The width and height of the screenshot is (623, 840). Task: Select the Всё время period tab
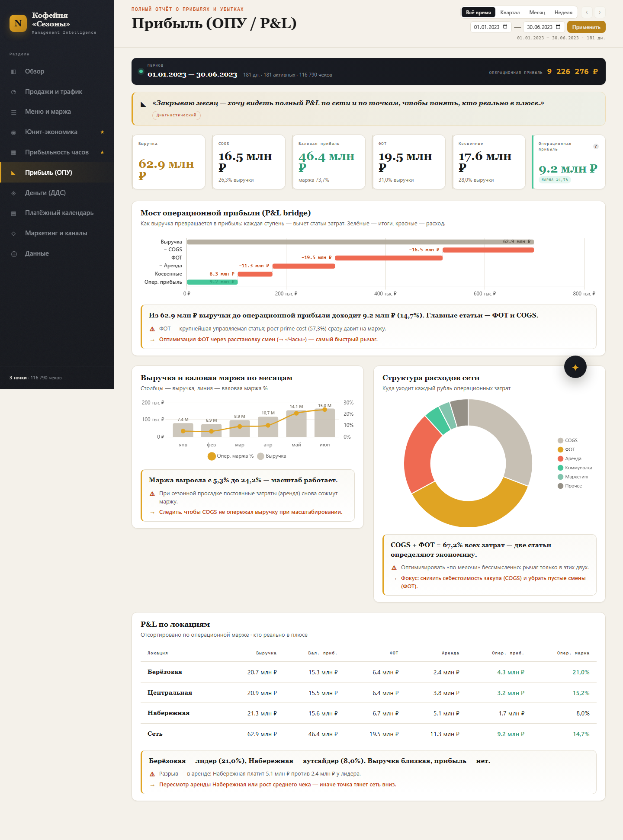coord(478,13)
